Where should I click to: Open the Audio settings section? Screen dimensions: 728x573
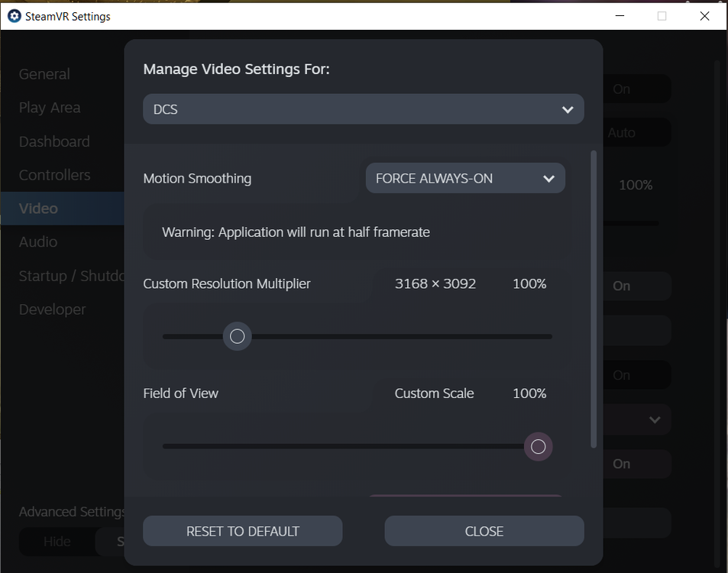[x=37, y=241]
